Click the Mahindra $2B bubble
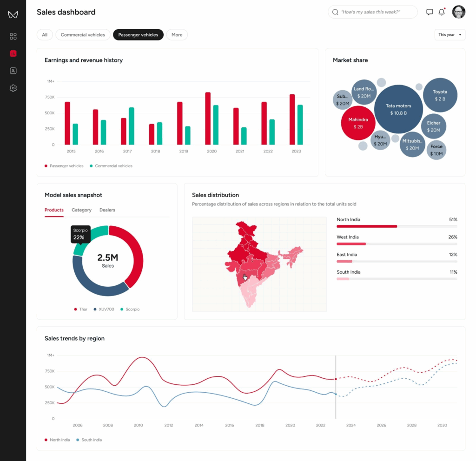Viewport: 476px width, 461px height. 358,123
